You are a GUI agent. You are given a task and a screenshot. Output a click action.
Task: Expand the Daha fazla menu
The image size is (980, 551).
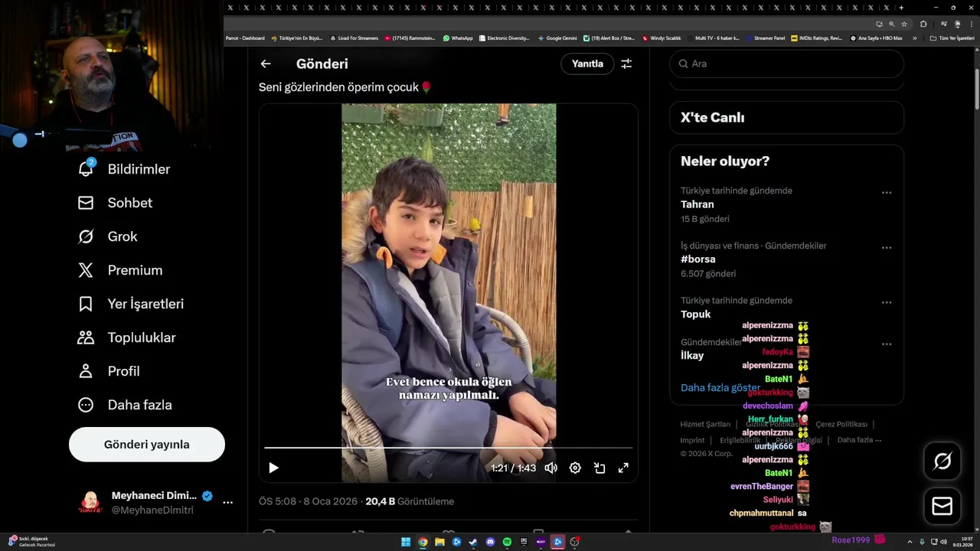point(125,405)
